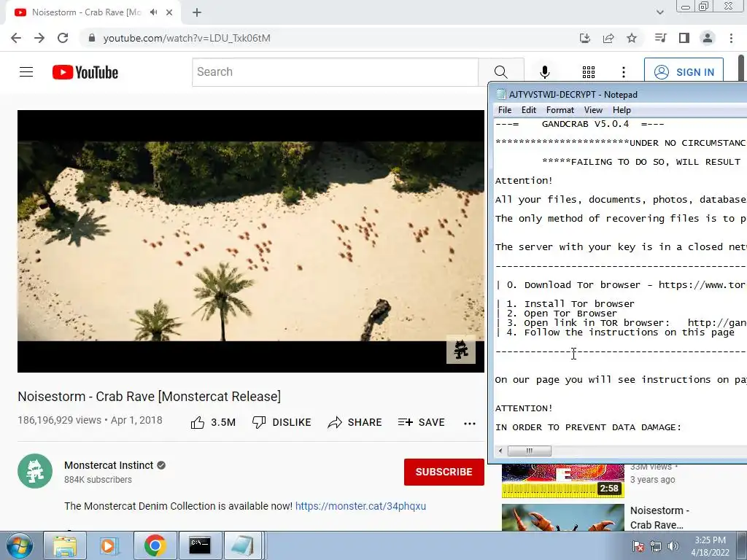Switch to Chrome in taskbar
The height and width of the screenshot is (560, 747).
[155, 545]
